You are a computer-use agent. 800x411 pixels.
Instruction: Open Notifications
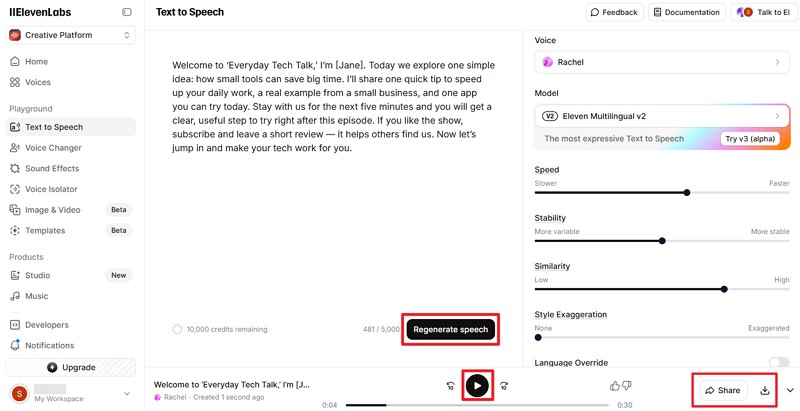click(71, 345)
